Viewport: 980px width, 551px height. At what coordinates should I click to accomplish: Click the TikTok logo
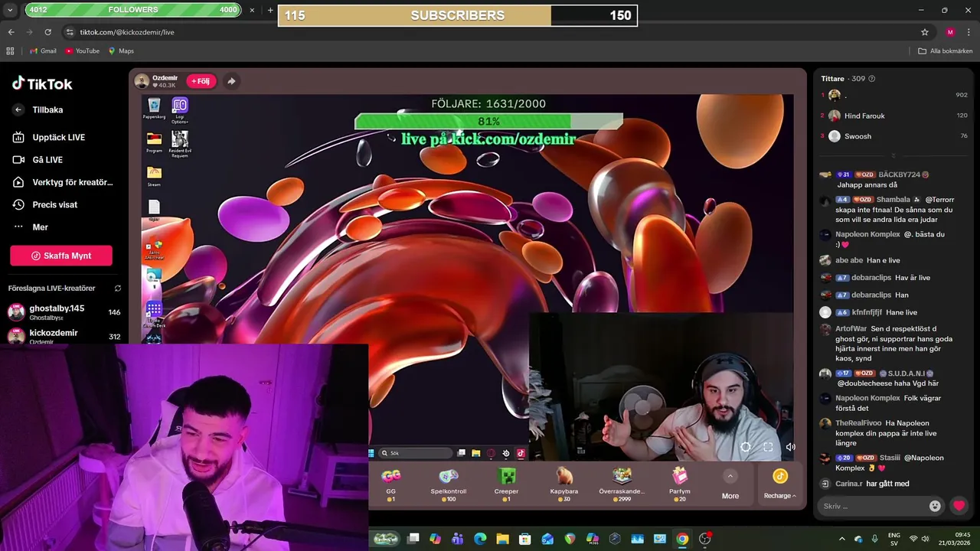tap(42, 83)
